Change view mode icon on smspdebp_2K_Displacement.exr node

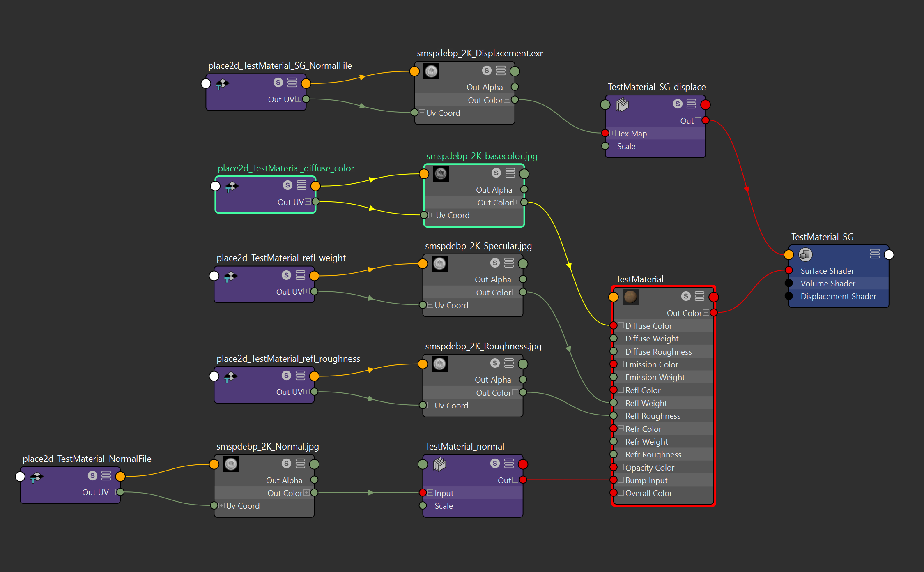point(501,71)
